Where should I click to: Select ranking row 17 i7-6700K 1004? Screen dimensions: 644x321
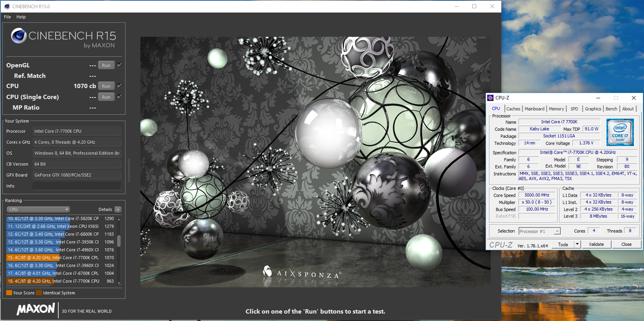click(x=61, y=273)
